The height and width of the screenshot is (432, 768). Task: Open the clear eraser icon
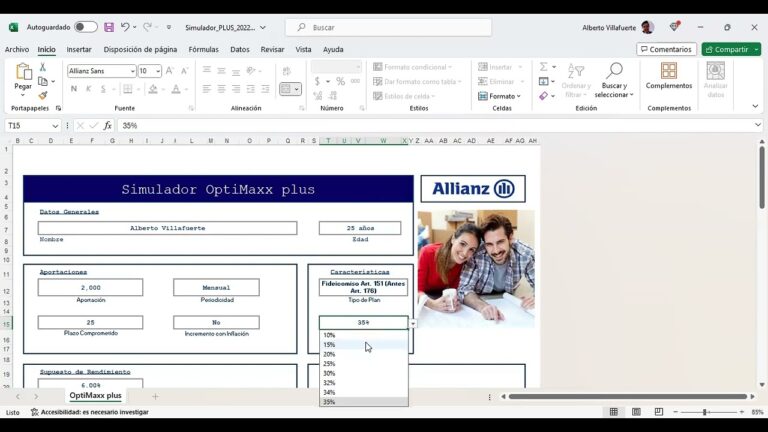pyautogui.click(x=544, y=96)
